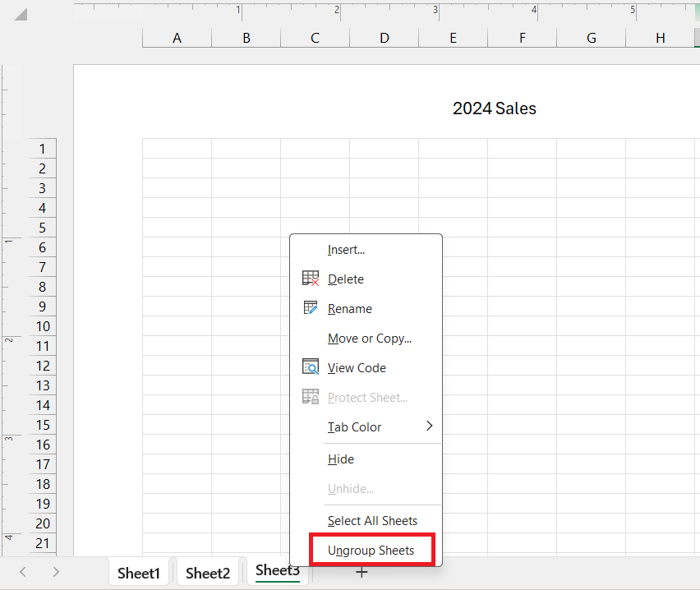Switch to the Sheet1 tab
Image resolution: width=700 pixels, height=590 pixels.
point(138,573)
